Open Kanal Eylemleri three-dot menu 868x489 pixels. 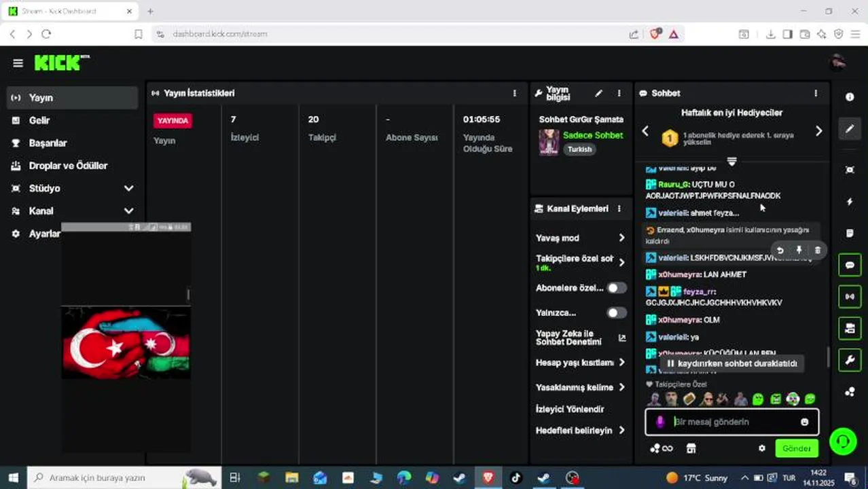pyautogui.click(x=619, y=209)
